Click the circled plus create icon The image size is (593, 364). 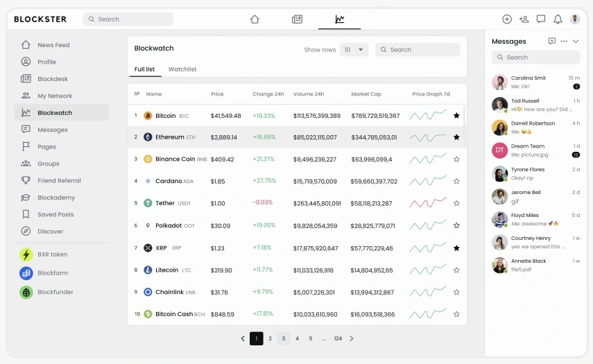point(507,19)
